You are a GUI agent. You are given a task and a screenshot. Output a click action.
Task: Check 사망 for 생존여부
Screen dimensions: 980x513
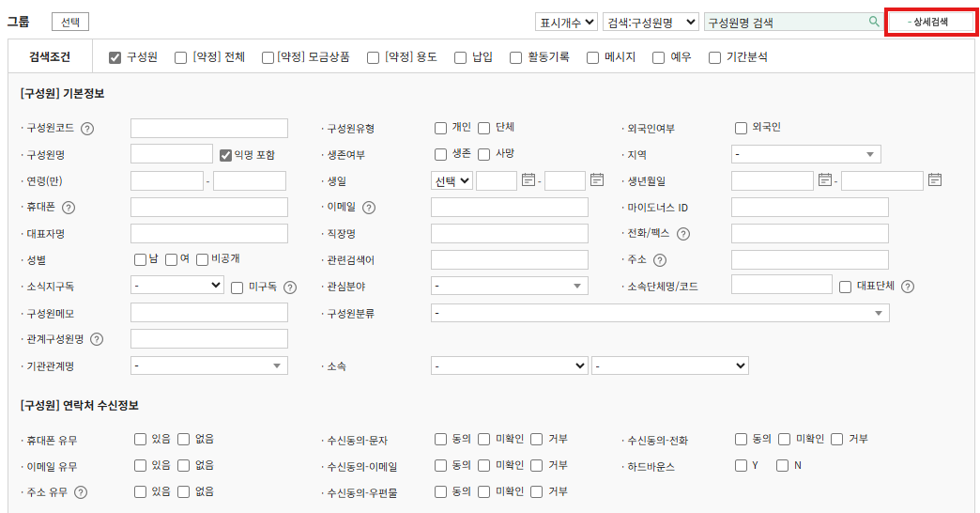(483, 154)
